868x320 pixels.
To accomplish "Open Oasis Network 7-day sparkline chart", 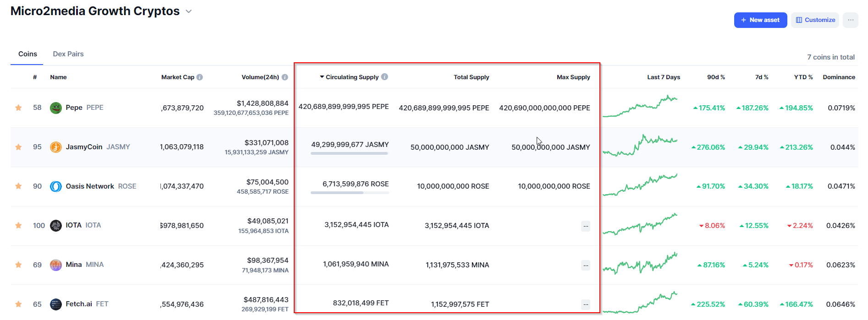I will (640, 185).
